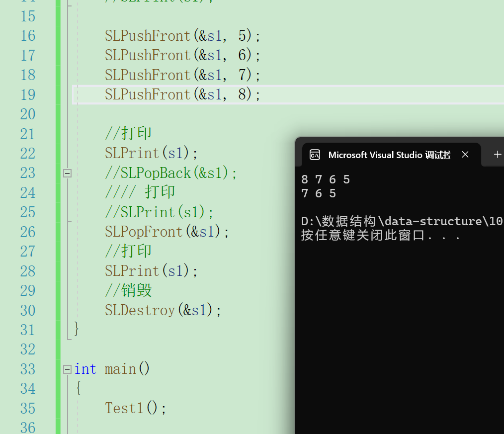Screen dimensions: 504x434
Task: Click line number 19 in the gutter
Action: pyautogui.click(x=28, y=94)
